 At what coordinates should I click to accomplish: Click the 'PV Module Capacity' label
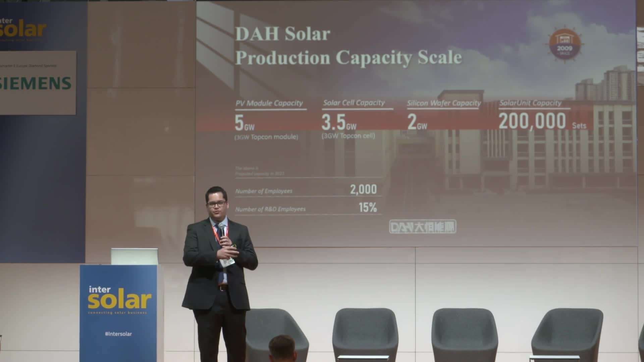click(x=269, y=103)
